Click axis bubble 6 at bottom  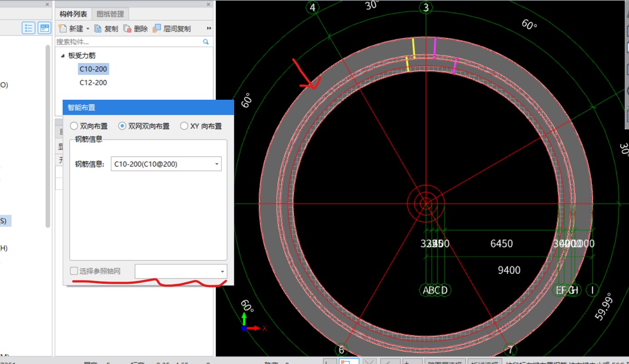[x=341, y=350]
